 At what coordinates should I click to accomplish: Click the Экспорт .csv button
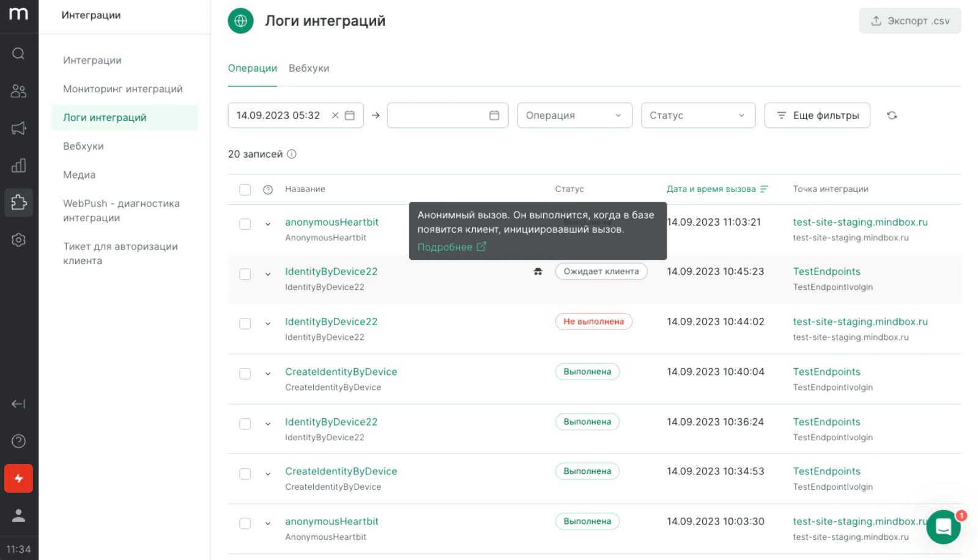[910, 21]
